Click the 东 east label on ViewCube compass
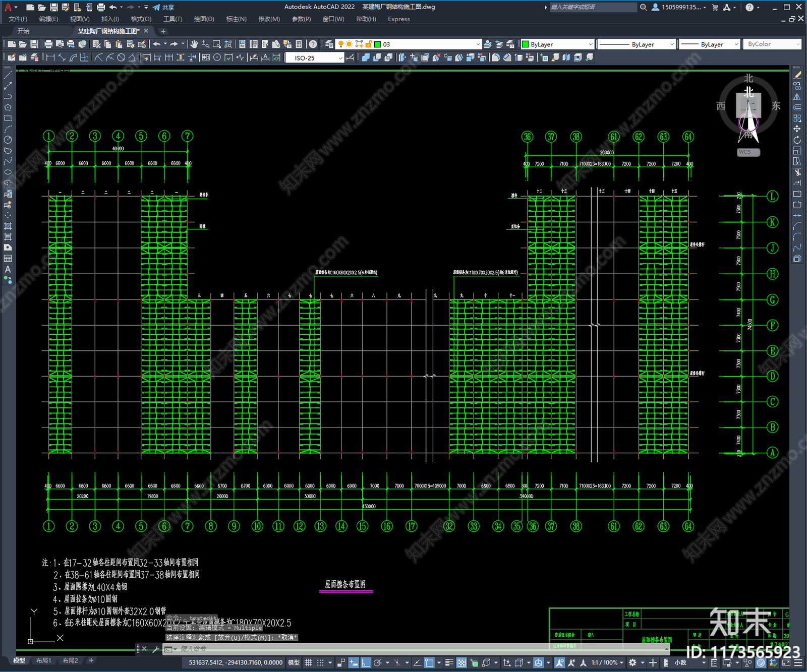The width and height of the screenshot is (807, 672). (x=776, y=106)
